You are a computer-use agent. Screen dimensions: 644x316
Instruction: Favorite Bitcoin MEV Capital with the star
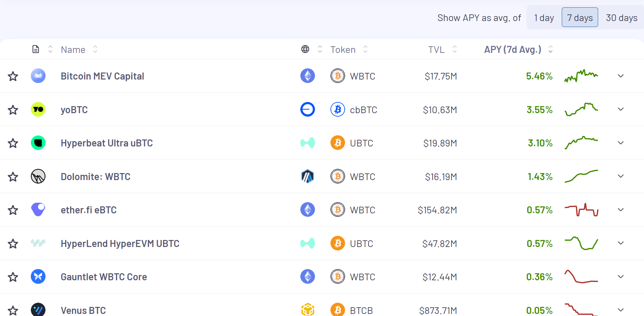13,76
